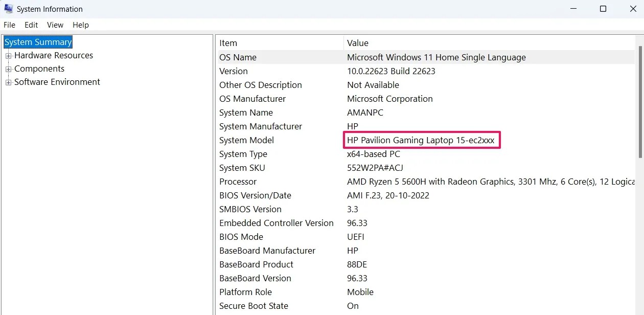Click the System Information app icon in title bar
Viewport: 644px width, 315px height.
[x=8, y=9]
